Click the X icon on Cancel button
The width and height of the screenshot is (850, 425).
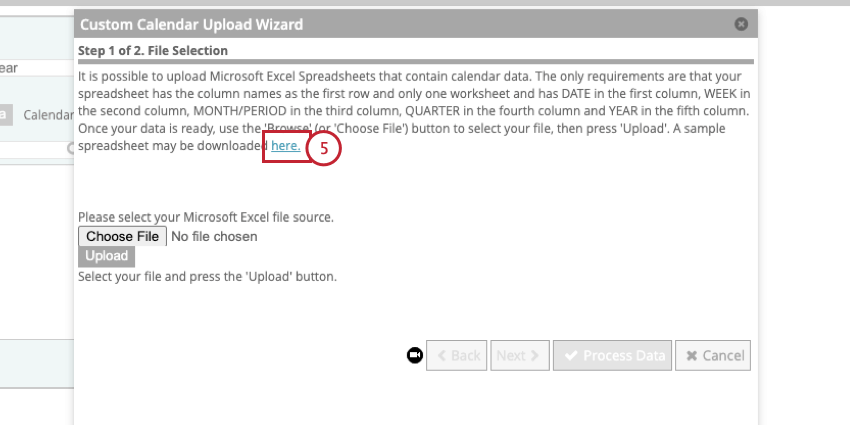tap(691, 355)
